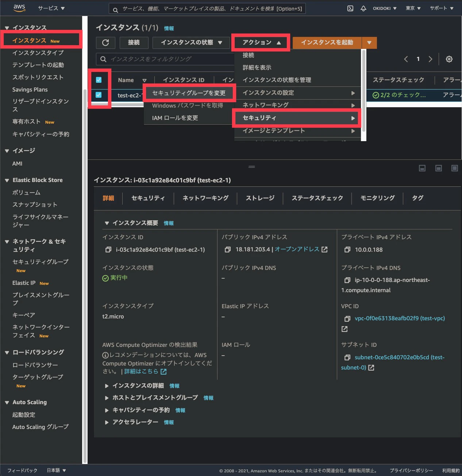Open the 詳細はこちら link
462x476 pixels.
pos(141,372)
